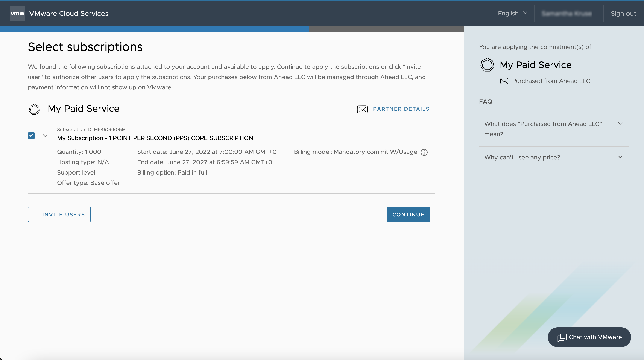The width and height of the screenshot is (644, 360).
Task: Click the VMware Cloud Services title text
Action: point(69,14)
